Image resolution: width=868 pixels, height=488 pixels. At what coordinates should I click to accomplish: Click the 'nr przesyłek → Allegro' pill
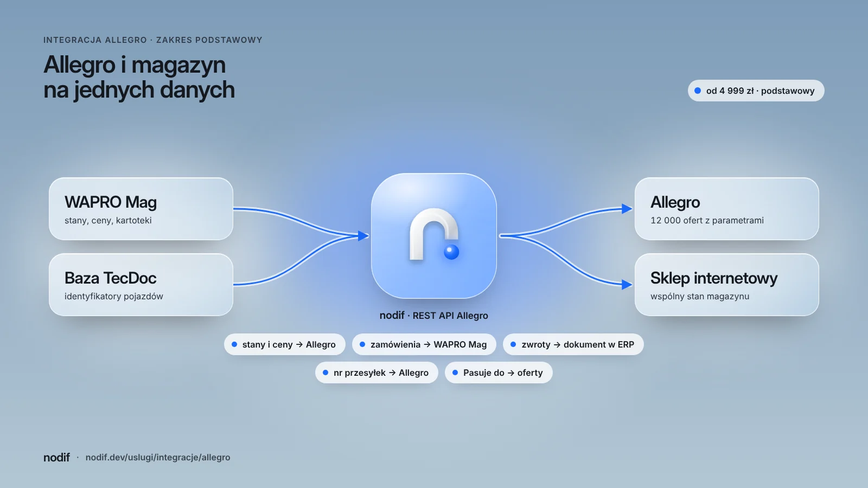pos(376,373)
